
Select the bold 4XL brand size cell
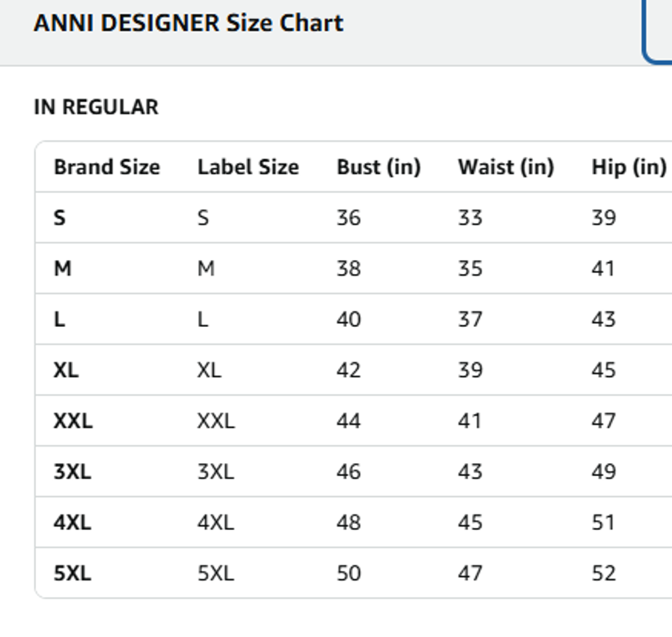point(72,523)
